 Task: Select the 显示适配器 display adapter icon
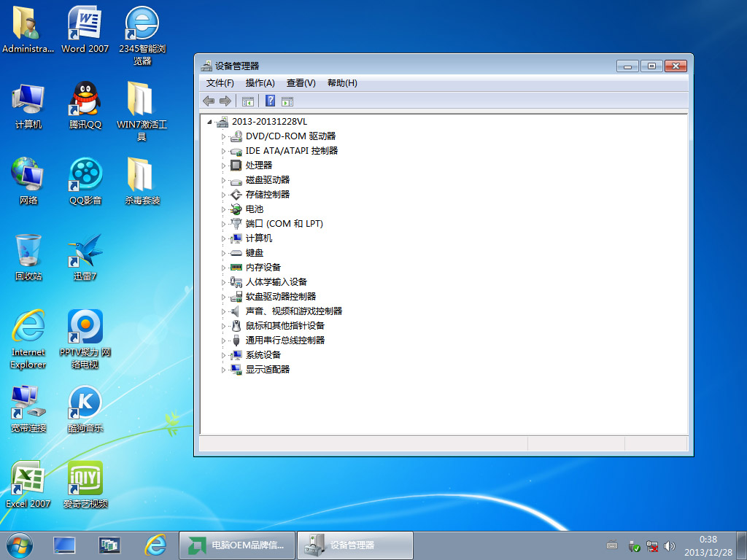coord(236,370)
